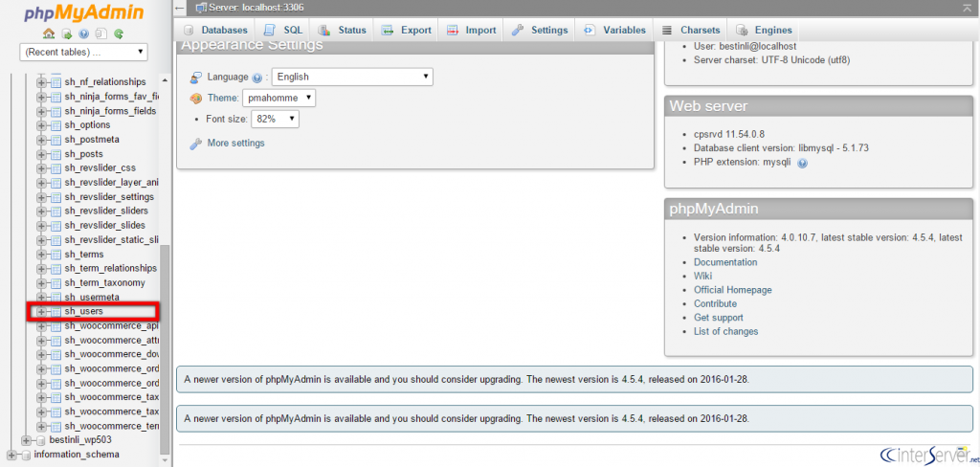Click the reload navigation panel green icon
Viewport: 980px width, 467px height.
[119, 33]
